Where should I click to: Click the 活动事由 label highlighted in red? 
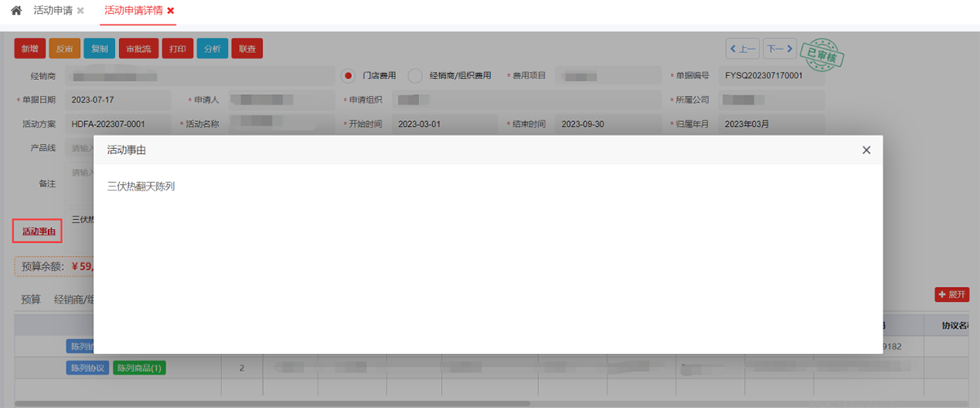[38, 231]
